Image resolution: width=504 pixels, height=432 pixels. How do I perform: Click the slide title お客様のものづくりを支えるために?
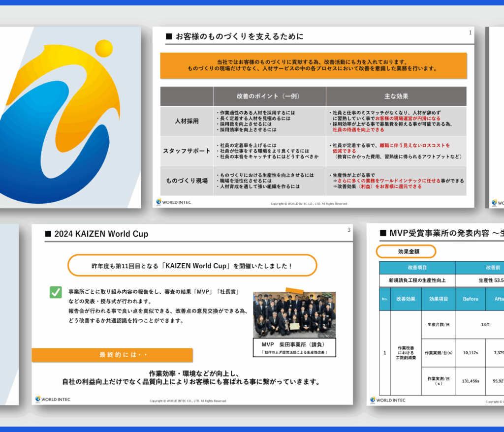coord(239,36)
